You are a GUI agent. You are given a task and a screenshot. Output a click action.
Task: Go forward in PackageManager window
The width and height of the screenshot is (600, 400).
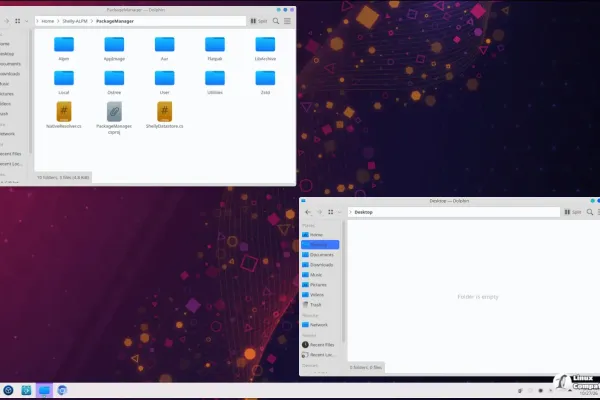click(6, 21)
